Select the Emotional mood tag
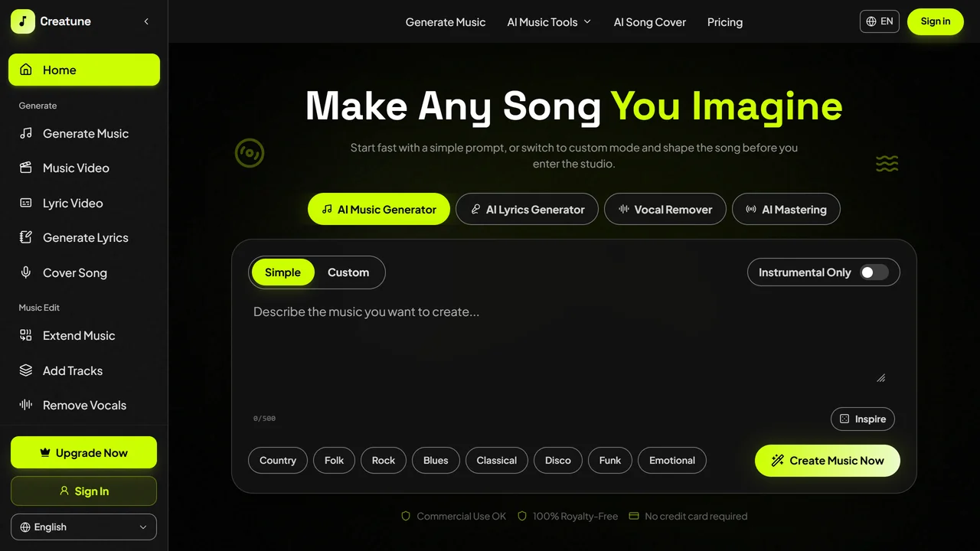This screenshot has width=980, height=551. click(672, 460)
